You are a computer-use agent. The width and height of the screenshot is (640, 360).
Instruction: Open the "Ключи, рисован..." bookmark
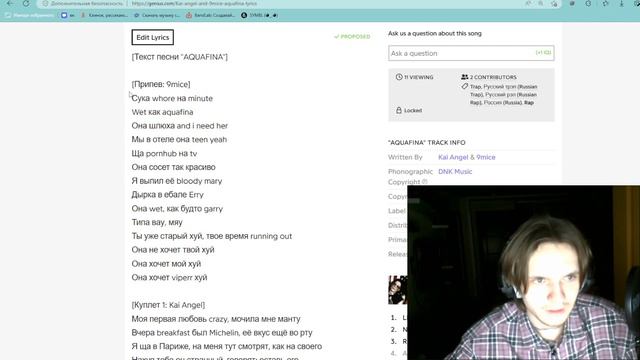pos(104,15)
